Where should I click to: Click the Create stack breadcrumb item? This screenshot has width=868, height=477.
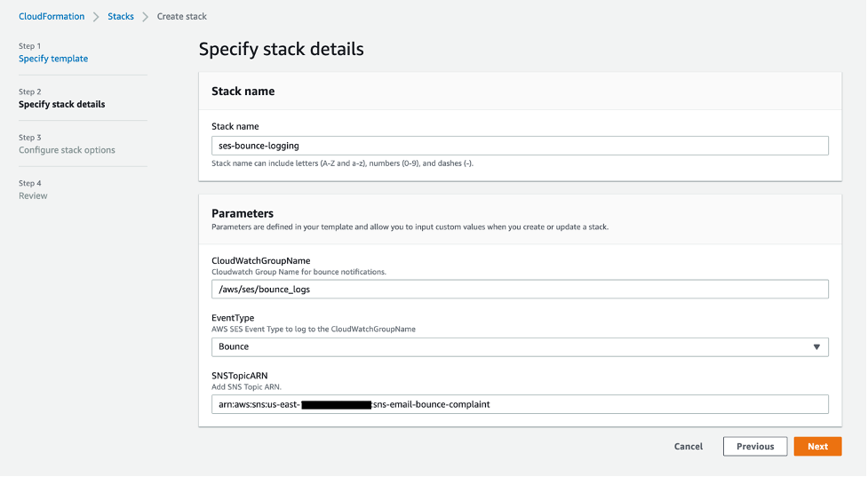(x=182, y=17)
